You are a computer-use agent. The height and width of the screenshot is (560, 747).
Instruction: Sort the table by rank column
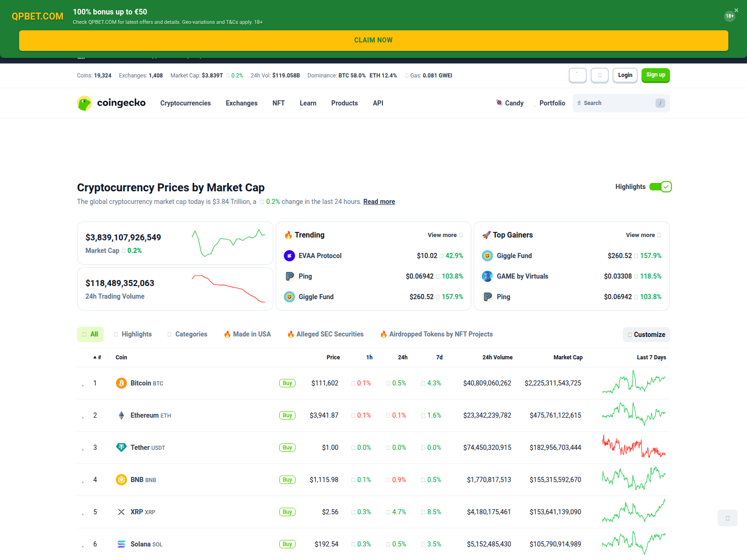click(97, 357)
